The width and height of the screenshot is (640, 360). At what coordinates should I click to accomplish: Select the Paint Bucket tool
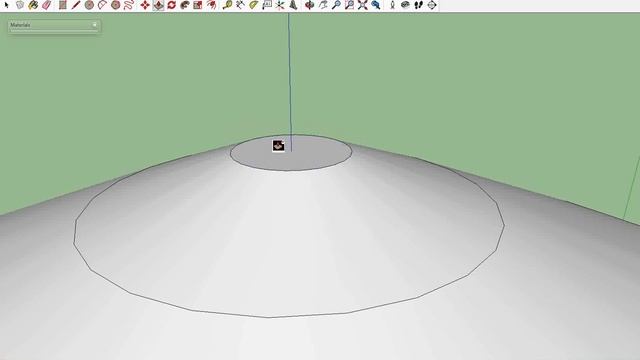tap(33, 5)
